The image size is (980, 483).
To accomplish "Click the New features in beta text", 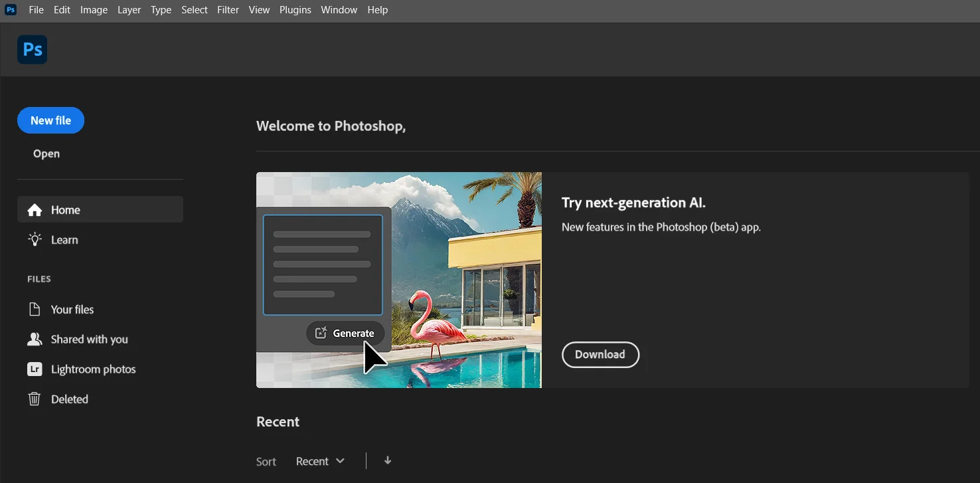I will coord(661,227).
